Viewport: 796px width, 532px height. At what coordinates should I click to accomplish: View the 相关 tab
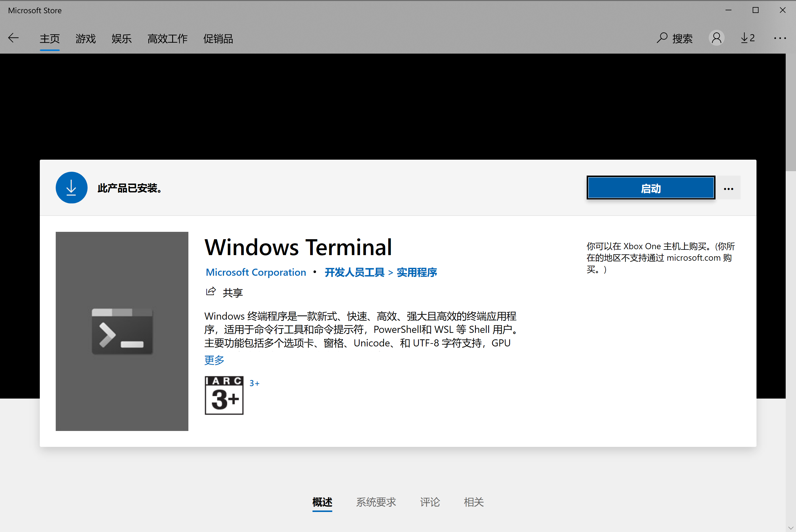click(474, 503)
